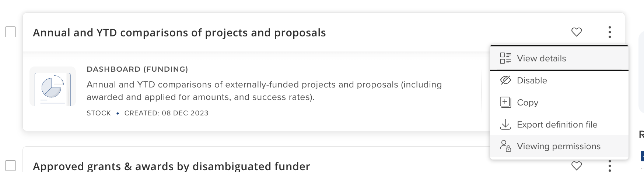The height and width of the screenshot is (172, 644).
Task: Tick the Annual and YTD comparisons checkbox
Action: click(x=11, y=32)
